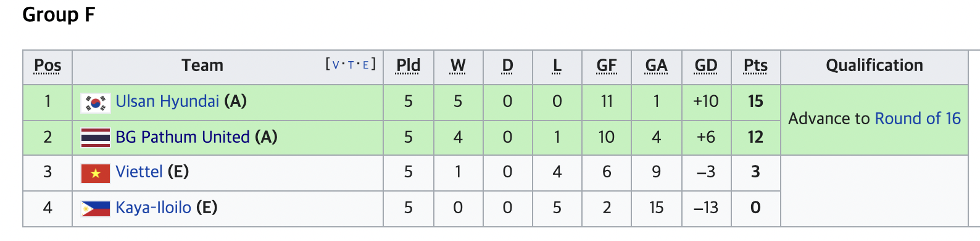Open the Kaya-Iloilo team page
Viewport: 980px width, 241px height.
[154, 208]
